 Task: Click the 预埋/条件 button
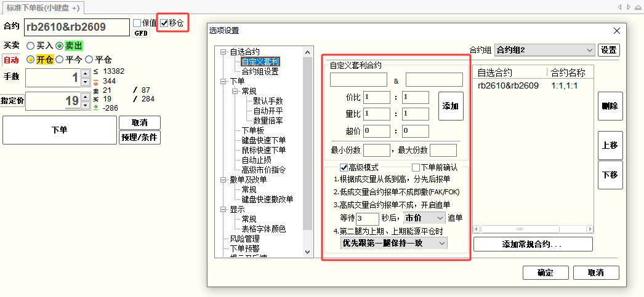(140, 137)
